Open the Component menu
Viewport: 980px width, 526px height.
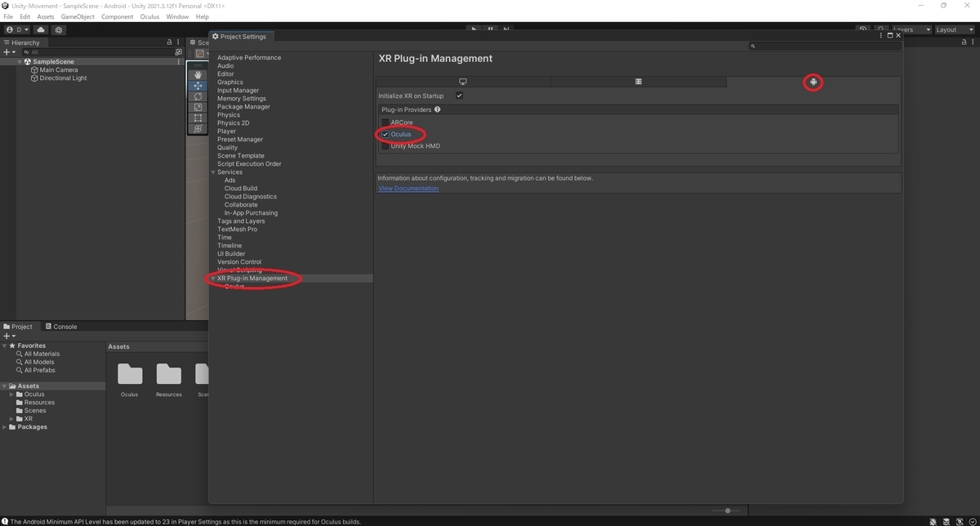[x=118, y=16]
